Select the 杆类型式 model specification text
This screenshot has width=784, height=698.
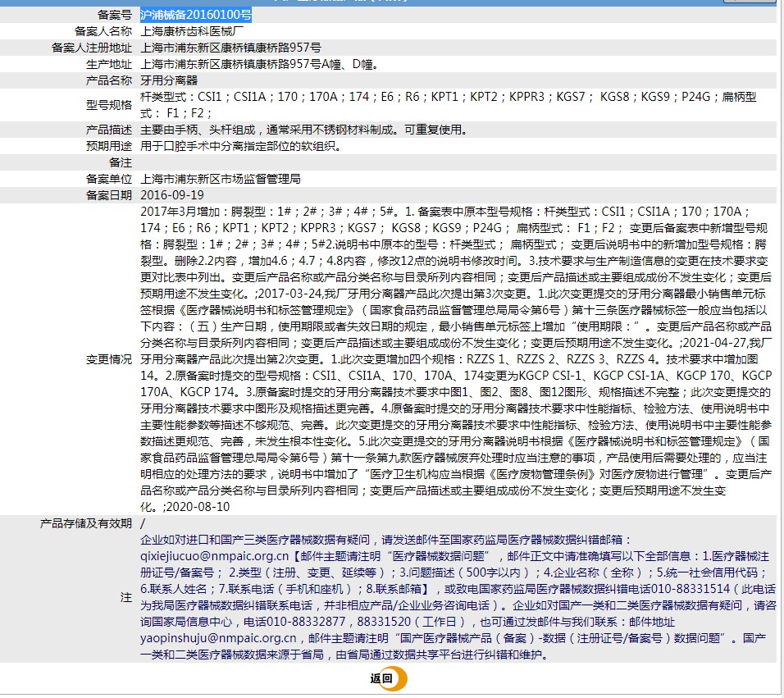pos(449,105)
